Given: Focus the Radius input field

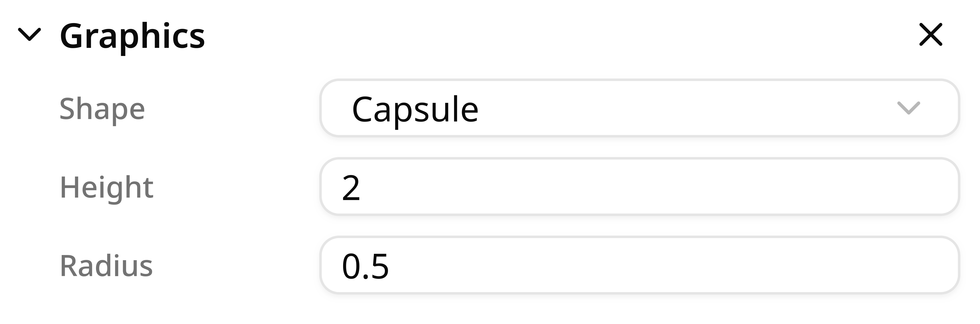Looking at the screenshot, I should pyautogui.click(x=639, y=265).
